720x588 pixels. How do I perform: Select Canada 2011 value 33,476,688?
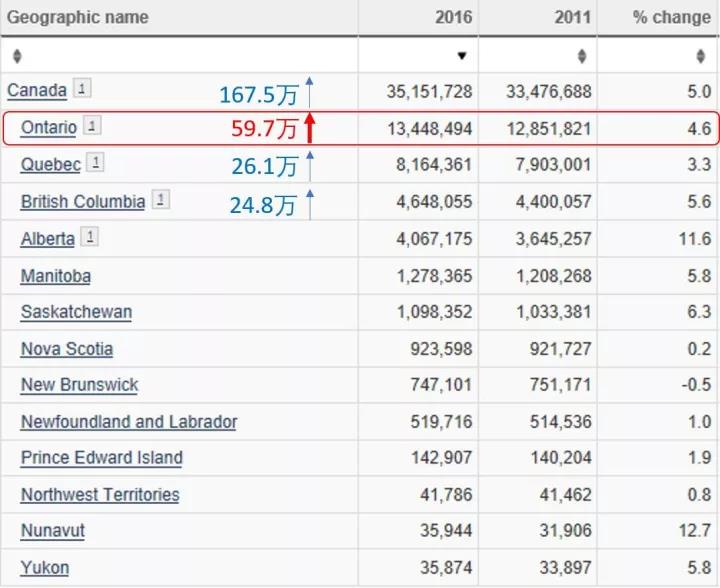click(549, 92)
